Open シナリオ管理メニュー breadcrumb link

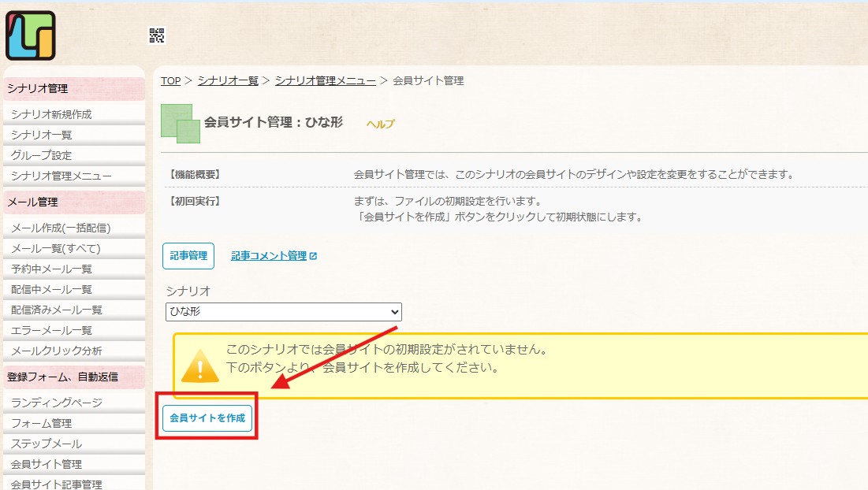click(x=326, y=80)
